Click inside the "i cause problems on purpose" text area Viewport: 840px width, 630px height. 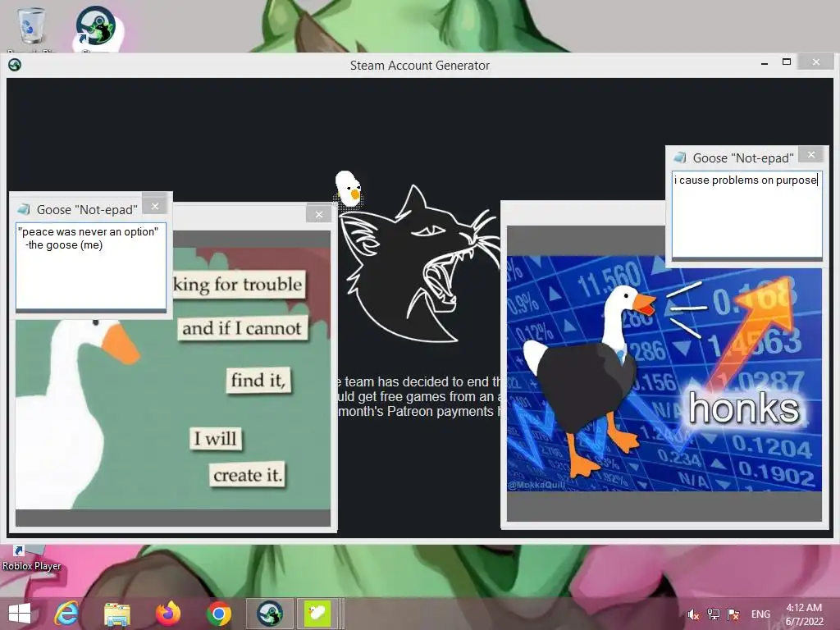746,215
